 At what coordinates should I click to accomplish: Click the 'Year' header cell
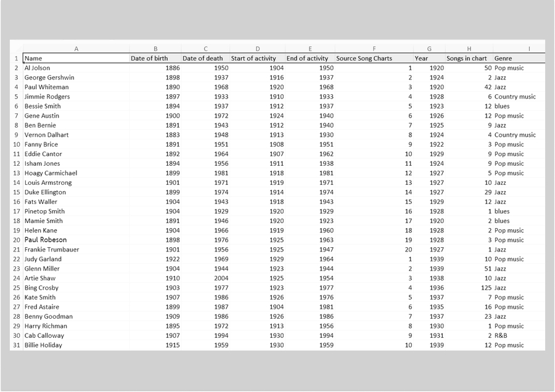click(429, 59)
